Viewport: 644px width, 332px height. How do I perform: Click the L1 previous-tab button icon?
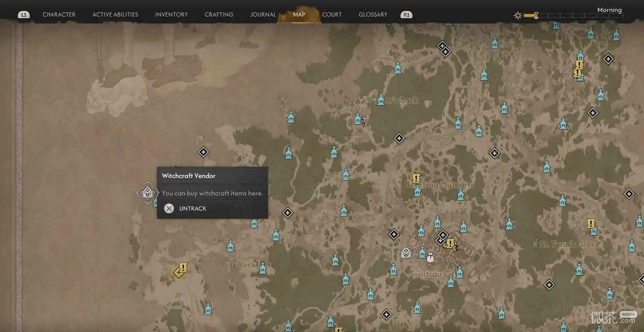pyautogui.click(x=23, y=15)
